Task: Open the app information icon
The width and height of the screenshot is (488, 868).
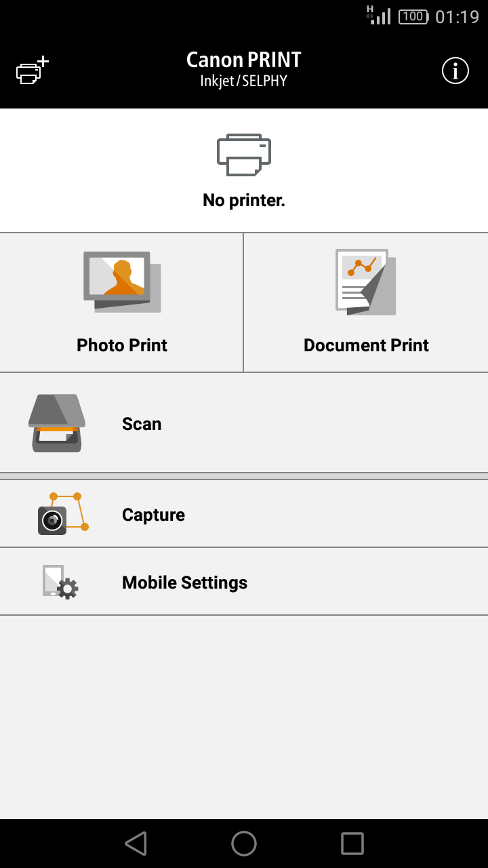Action: [x=455, y=71]
